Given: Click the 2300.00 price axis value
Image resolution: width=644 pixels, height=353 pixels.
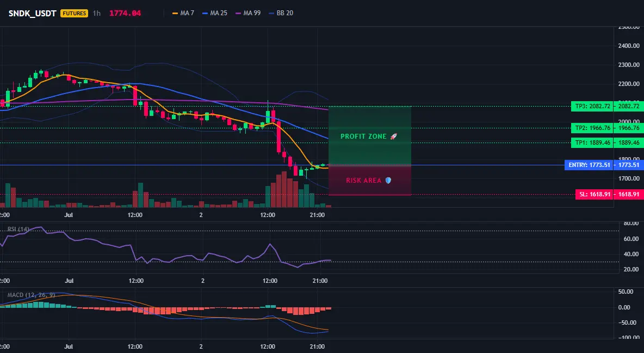Looking at the screenshot, I should point(629,65).
